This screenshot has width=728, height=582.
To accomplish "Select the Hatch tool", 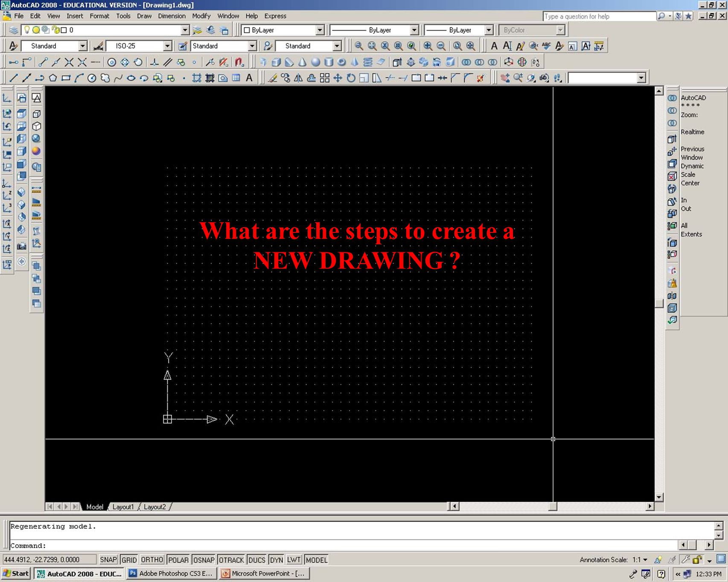I will pyautogui.click(x=197, y=78).
